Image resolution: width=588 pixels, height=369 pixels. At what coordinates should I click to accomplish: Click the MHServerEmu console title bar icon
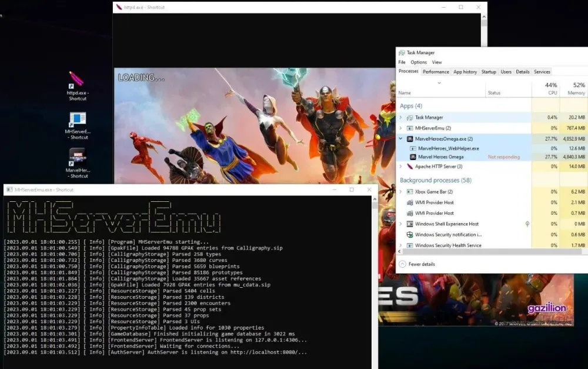coord(9,190)
